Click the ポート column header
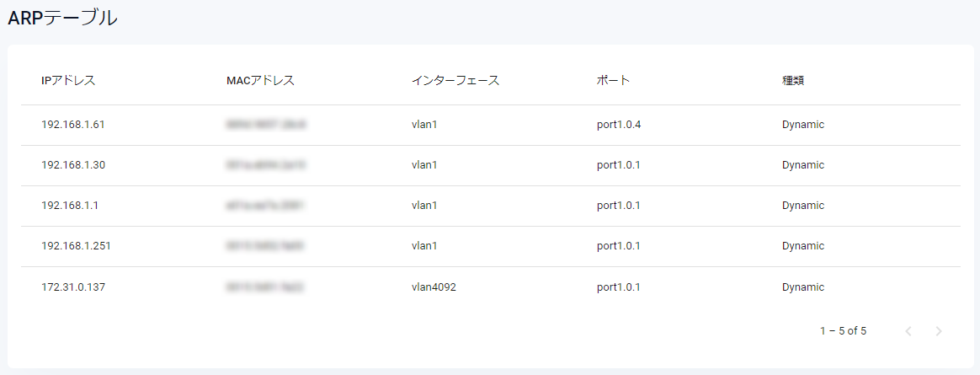 [613, 81]
